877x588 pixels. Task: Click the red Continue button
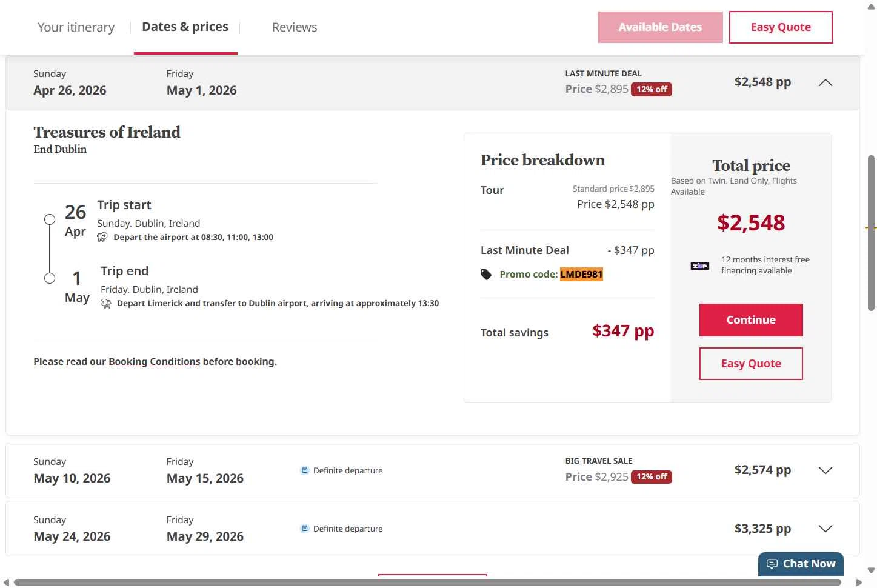pos(751,320)
